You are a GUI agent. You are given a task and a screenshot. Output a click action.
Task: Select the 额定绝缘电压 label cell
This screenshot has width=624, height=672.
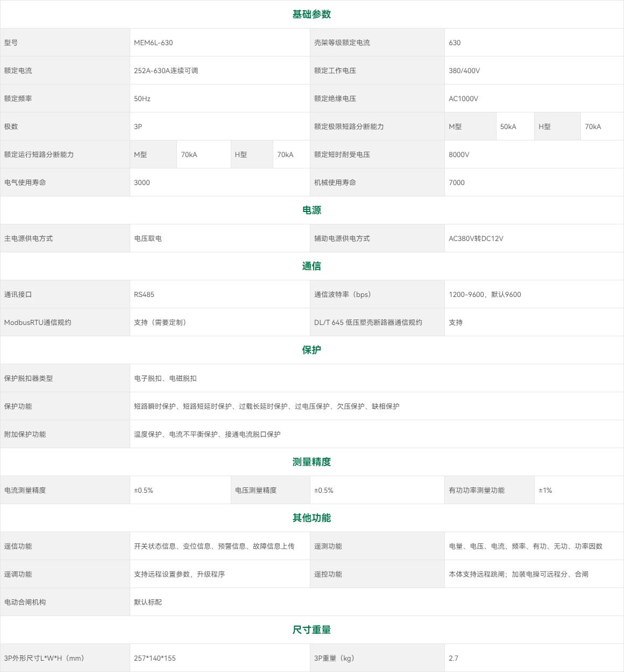(335, 99)
